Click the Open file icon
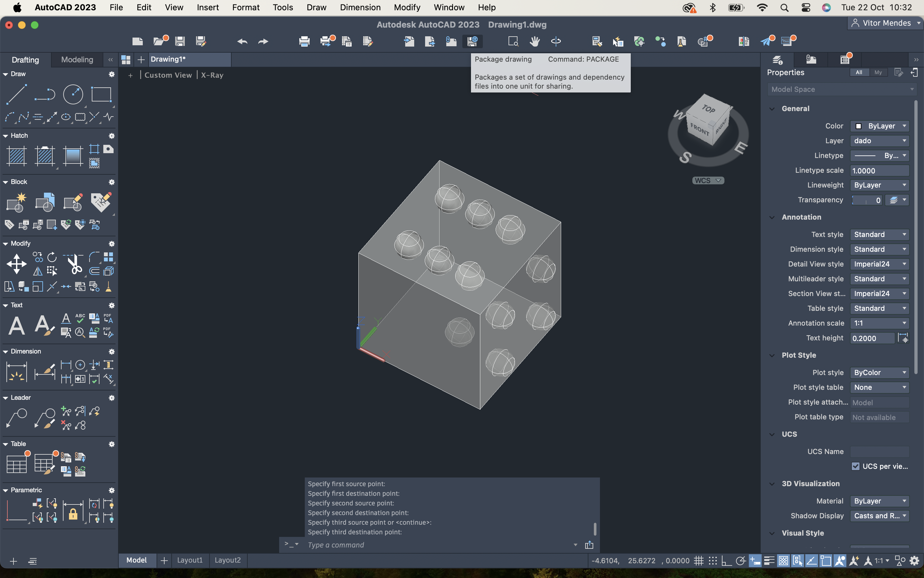Image resolution: width=924 pixels, height=578 pixels. click(159, 41)
